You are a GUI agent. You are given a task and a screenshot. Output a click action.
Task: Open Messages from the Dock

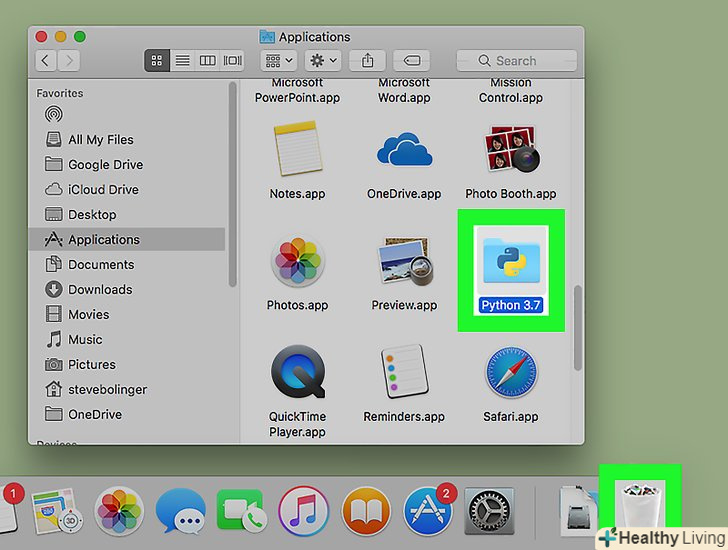pyautogui.click(x=180, y=511)
